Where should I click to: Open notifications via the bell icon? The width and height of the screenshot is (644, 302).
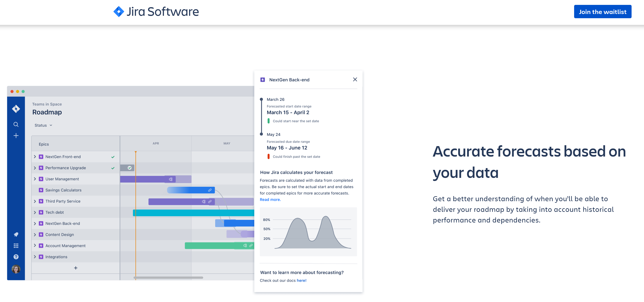click(x=16, y=234)
